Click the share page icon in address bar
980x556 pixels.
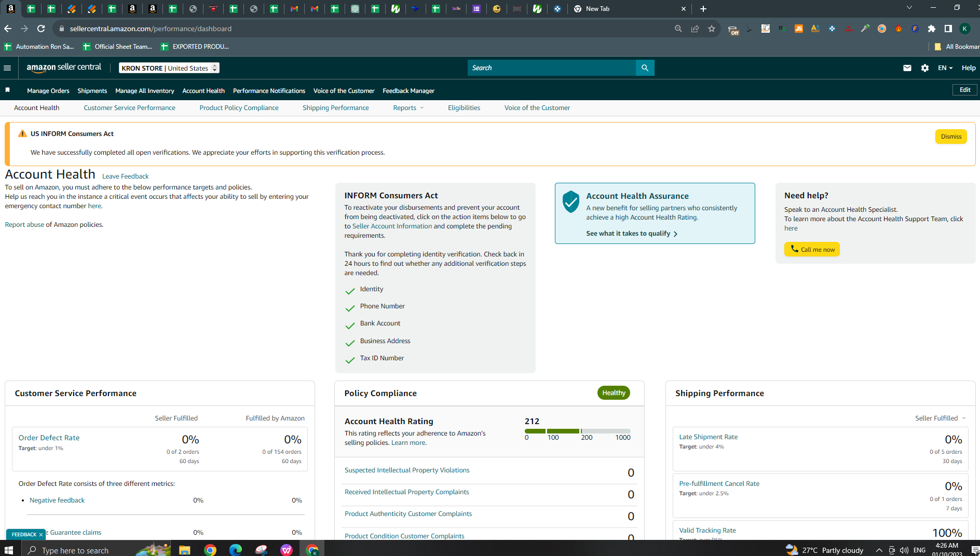695,29
